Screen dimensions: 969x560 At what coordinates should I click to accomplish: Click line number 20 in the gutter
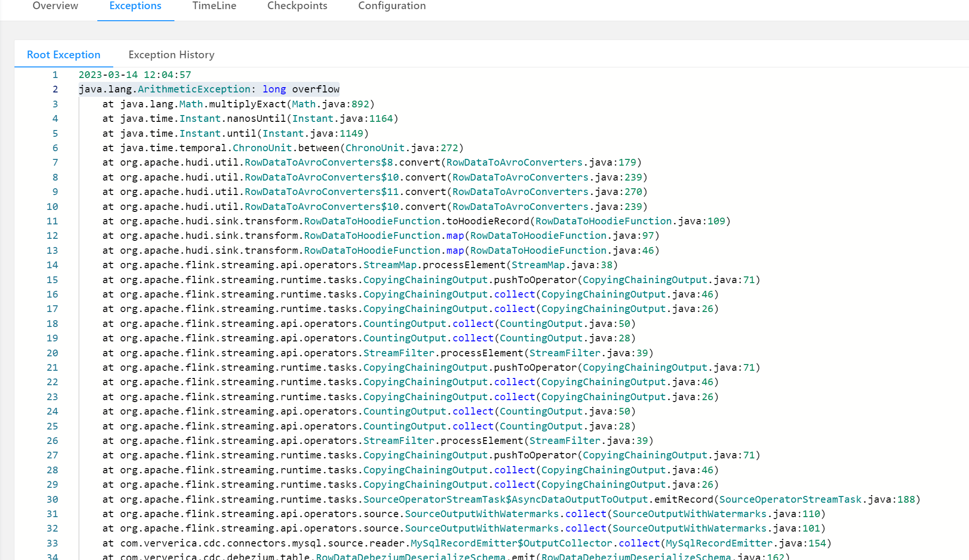pos(52,353)
